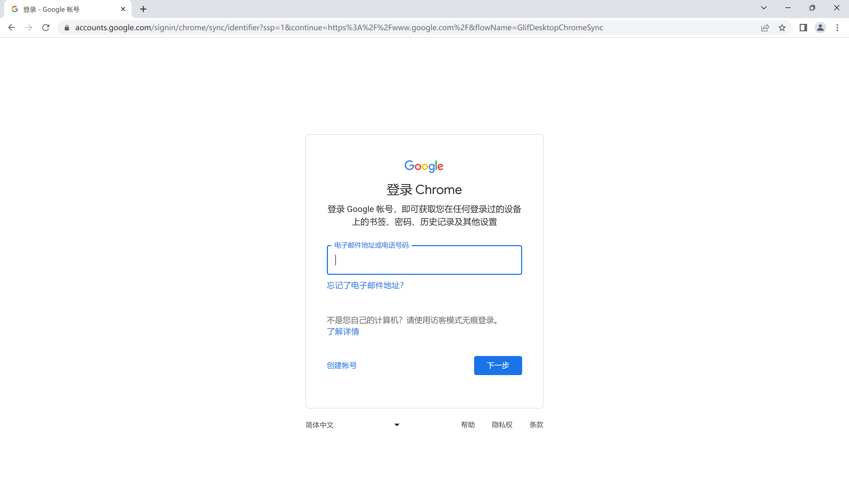Focus the 电子邮件地址或电话号码 input field
Image resolution: width=849 pixels, height=504 pixels.
424,260
